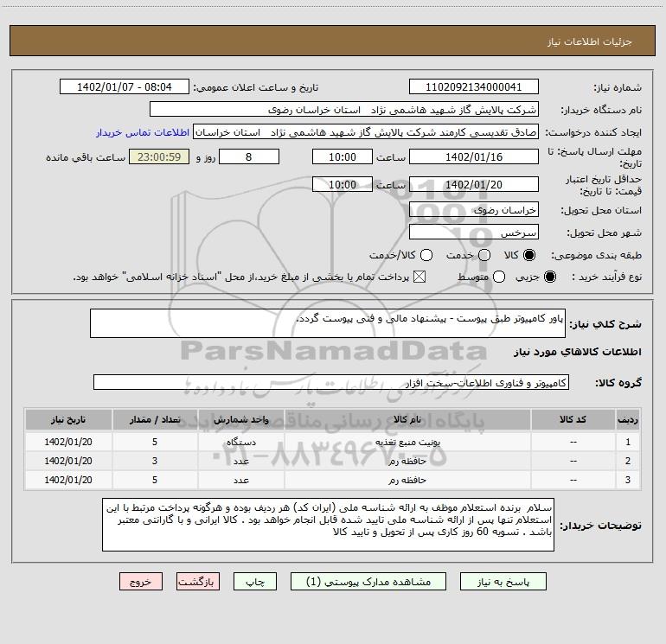Click the item name یونیت منبع تغذیه
Image resolution: width=666 pixels, height=644 pixels.
click(407, 442)
